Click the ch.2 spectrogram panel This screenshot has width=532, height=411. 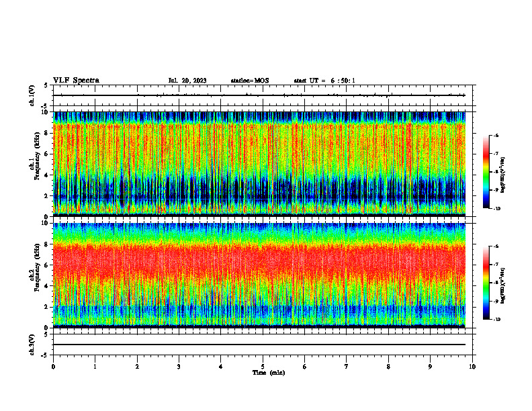(x=259, y=275)
